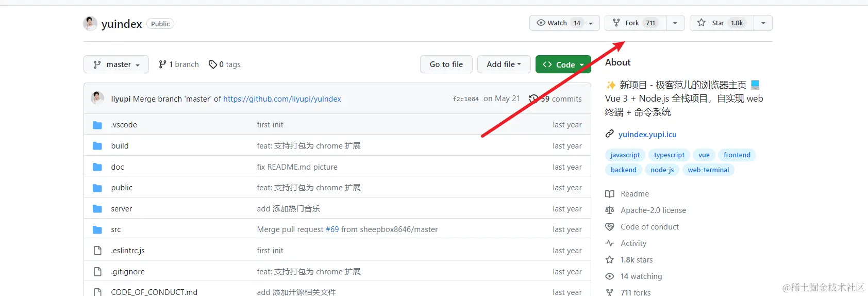Select the typescript topic tag
The height and width of the screenshot is (296, 868).
[x=669, y=155]
